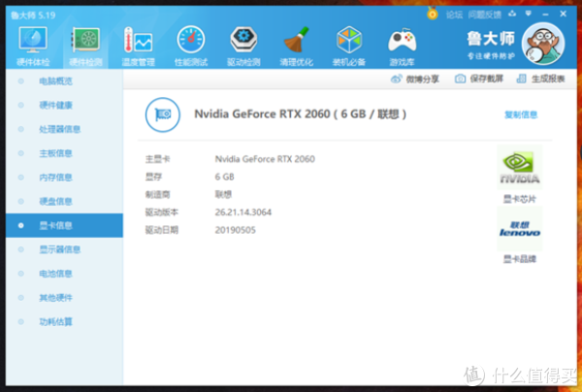Click the Lenovo brand logo
The image size is (582, 392).
[x=520, y=229]
